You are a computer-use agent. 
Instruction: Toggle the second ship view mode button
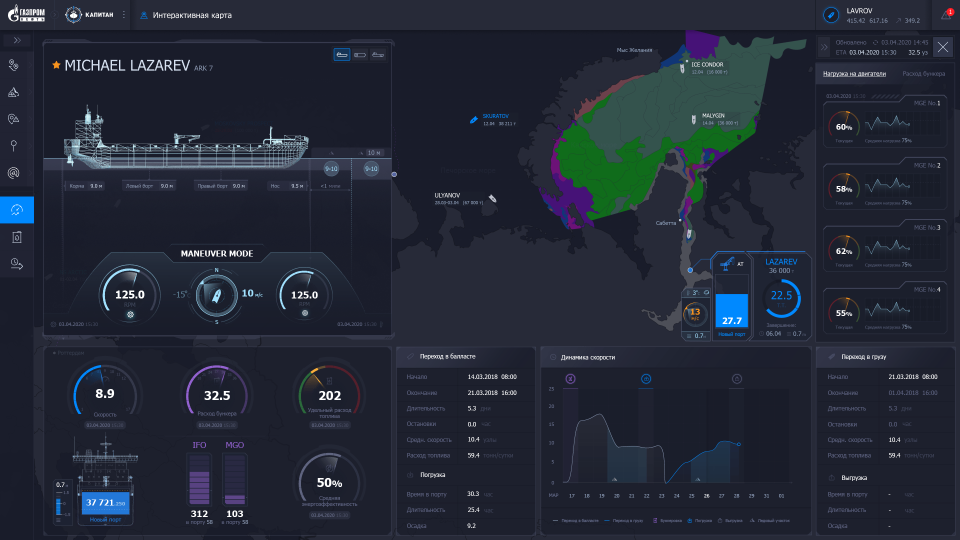click(x=359, y=55)
